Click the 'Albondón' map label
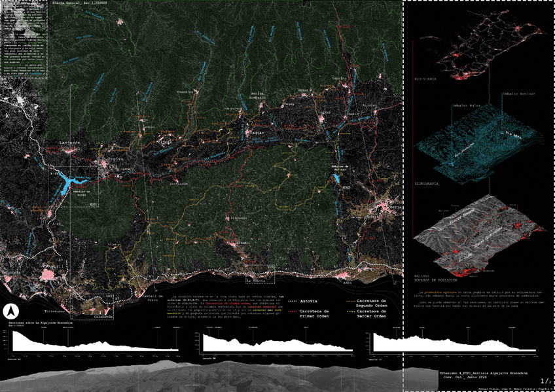Screen dimensions: 555x392 coord(239,219)
